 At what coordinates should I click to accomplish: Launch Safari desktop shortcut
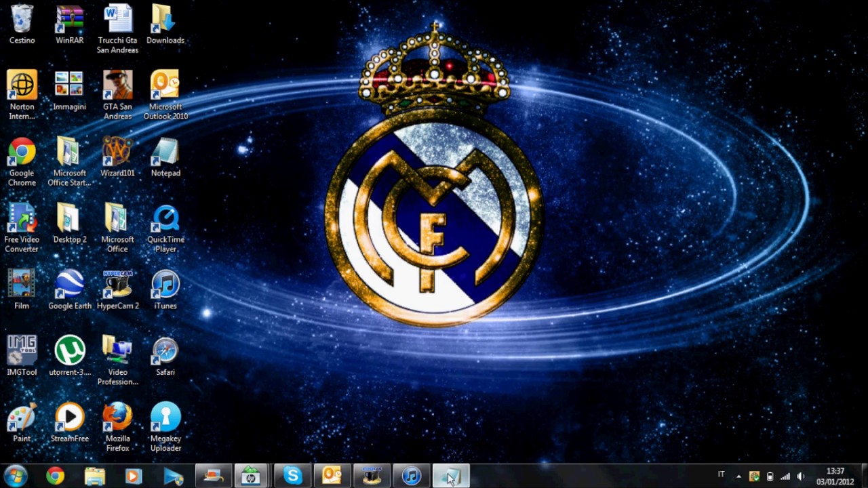(165, 357)
